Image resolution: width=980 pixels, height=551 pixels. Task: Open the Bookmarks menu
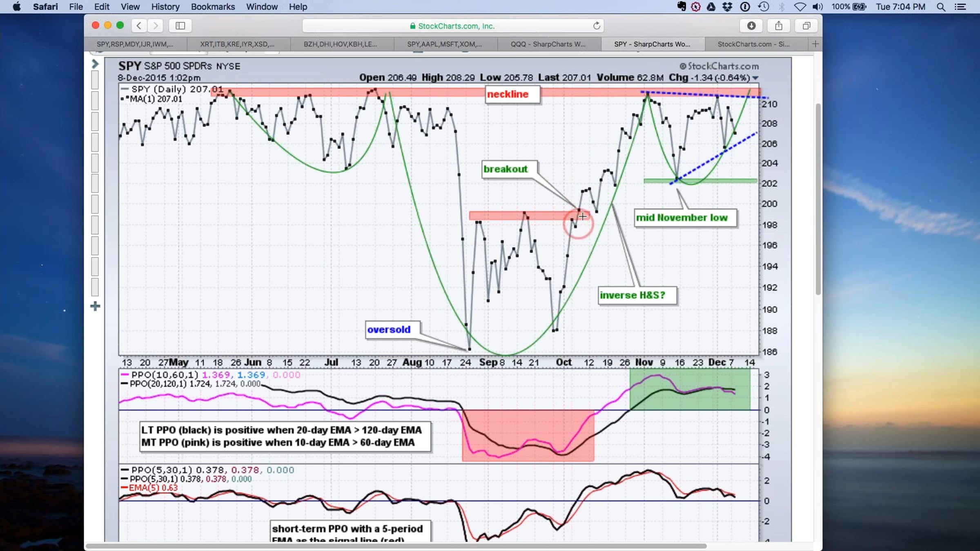(213, 7)
